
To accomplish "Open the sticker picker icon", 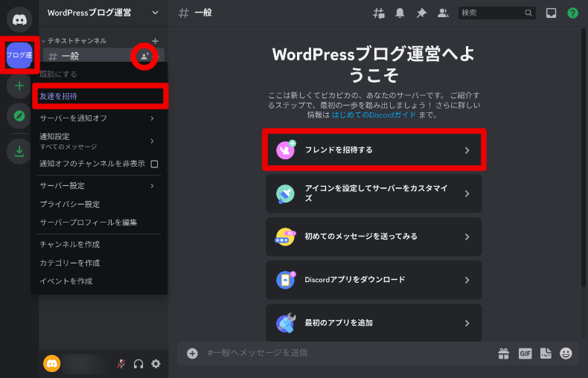I will pos(546,353).
